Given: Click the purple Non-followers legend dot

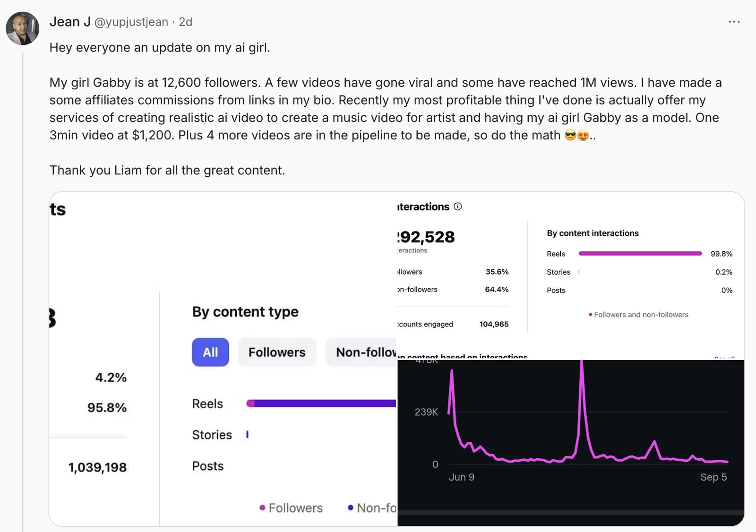Looking at the screenshot, I should pyautogui.click(x=351, y=508).
